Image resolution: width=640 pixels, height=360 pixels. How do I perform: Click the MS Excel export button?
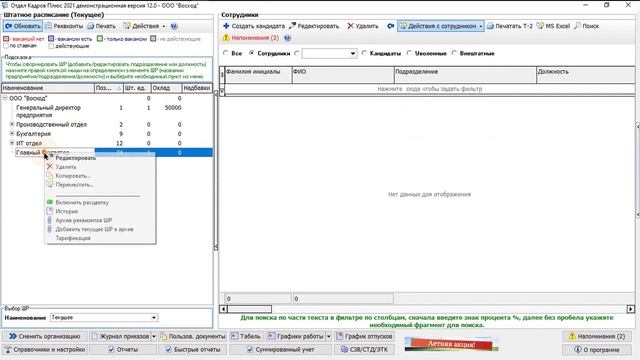pos(553,26)
